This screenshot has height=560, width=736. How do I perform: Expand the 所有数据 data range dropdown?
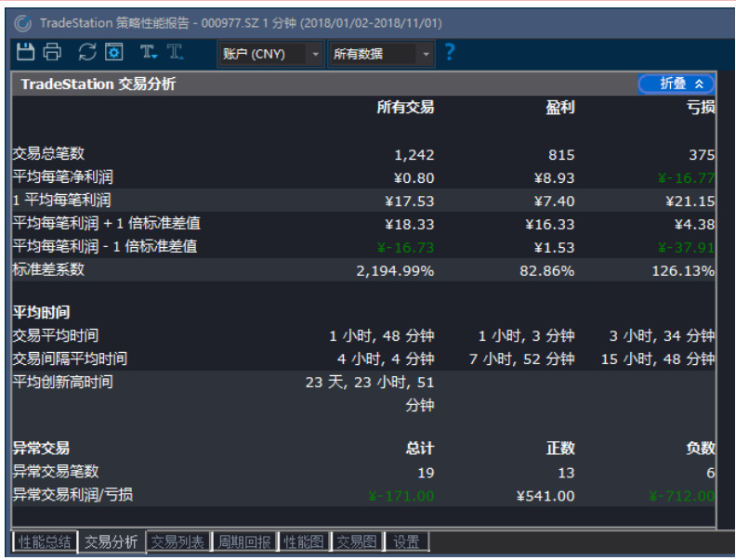tap(382, 54)
